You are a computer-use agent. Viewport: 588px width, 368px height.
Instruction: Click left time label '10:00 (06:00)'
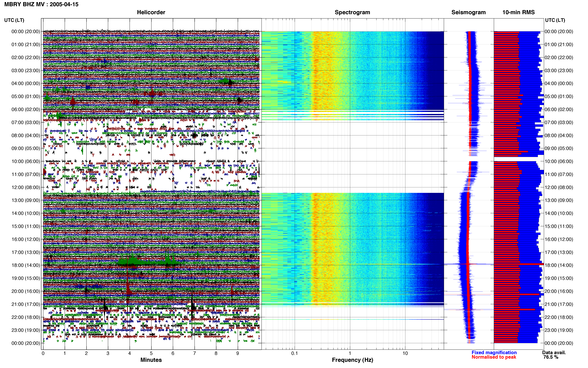26,161
